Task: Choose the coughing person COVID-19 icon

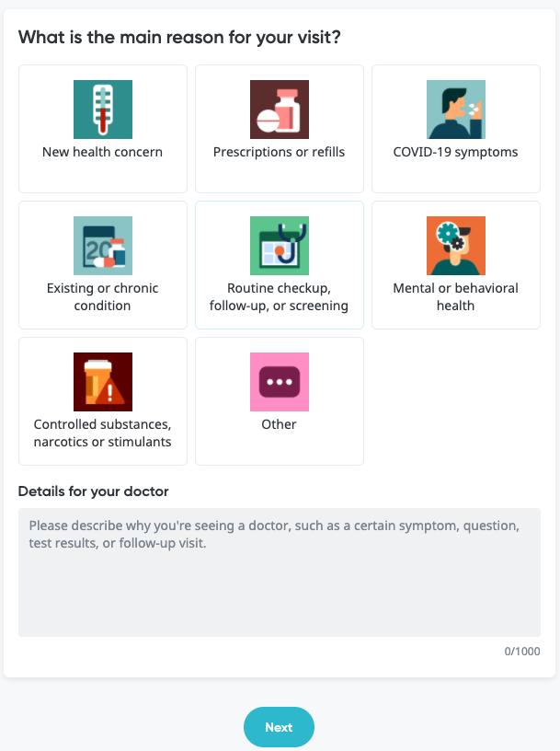Action: click(x=456, y=110)
